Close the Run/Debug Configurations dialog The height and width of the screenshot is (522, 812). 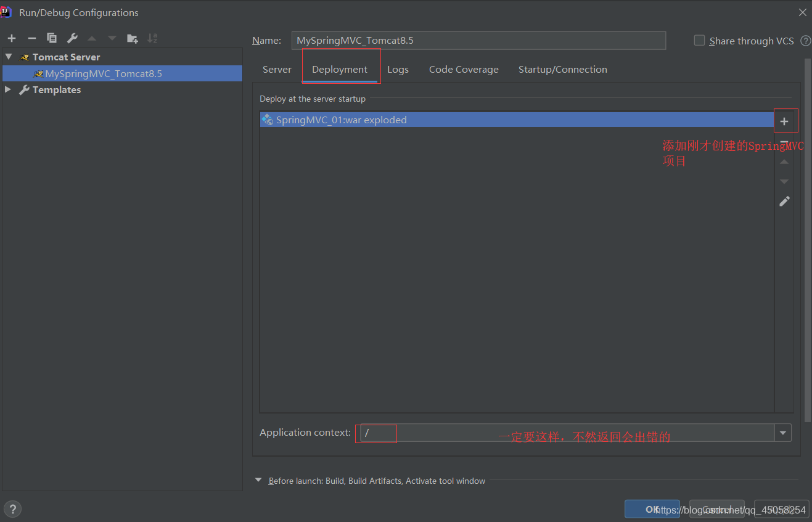(x=803, y=12)
